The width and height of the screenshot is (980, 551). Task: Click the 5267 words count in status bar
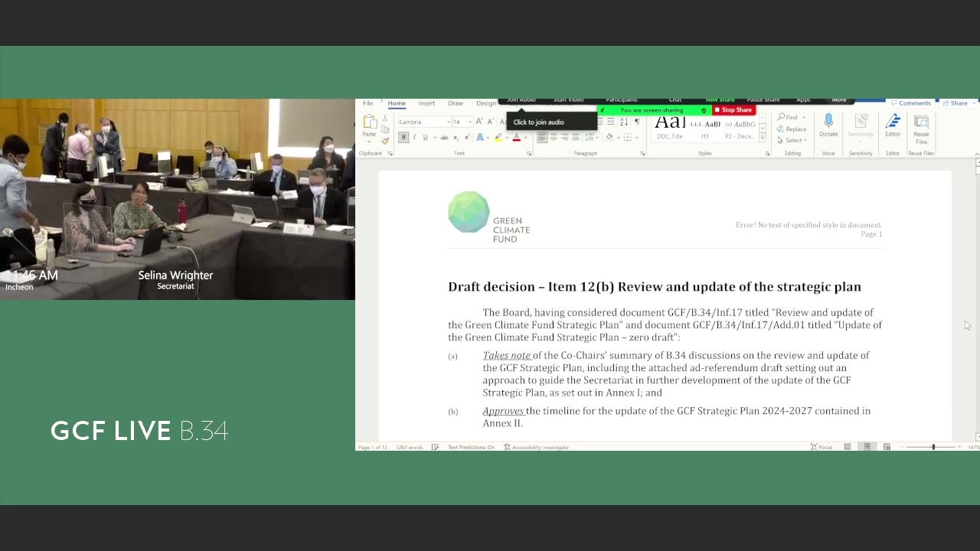pos(409,447)
